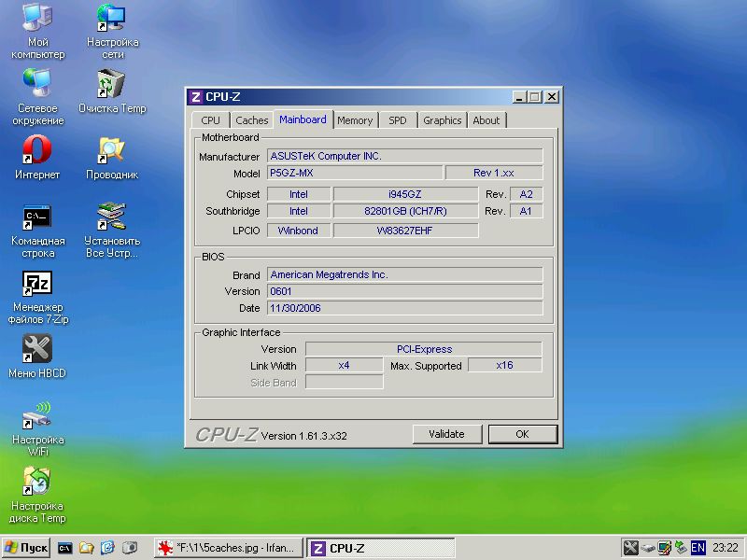
Task: Click the BIOS version 0601 field
Action: coord(405,291)
